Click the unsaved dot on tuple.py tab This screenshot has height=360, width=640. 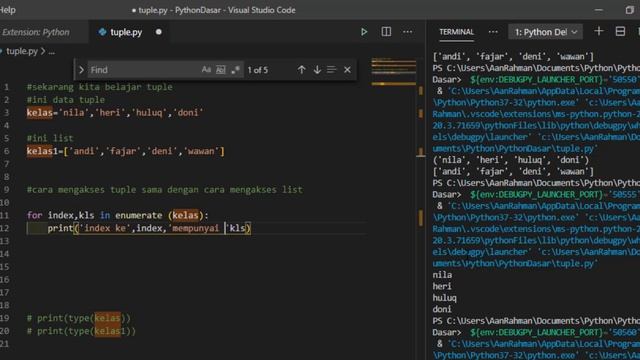[x=158, y=32]
